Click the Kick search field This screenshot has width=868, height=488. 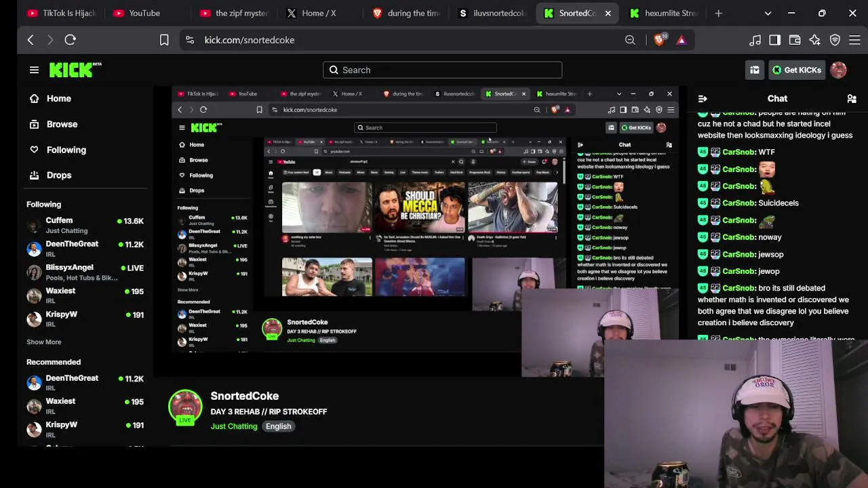pos(442,70)
